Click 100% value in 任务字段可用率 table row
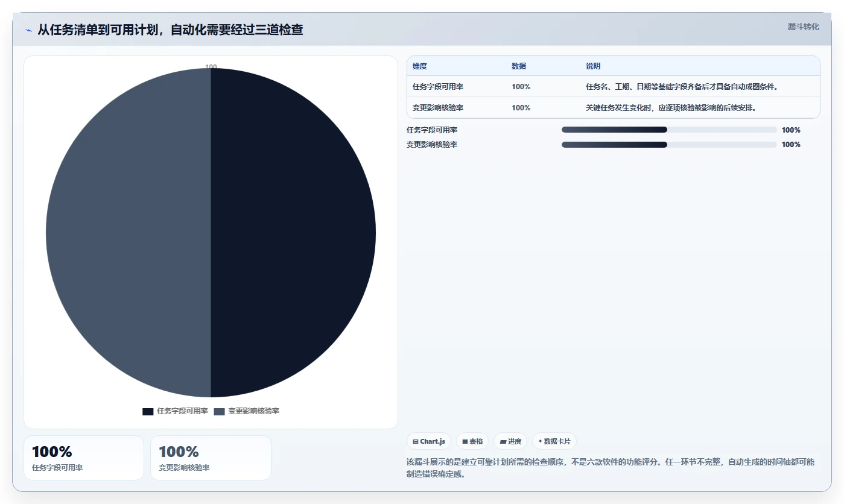Screen dimensions: 844x504 pos(521,87)
